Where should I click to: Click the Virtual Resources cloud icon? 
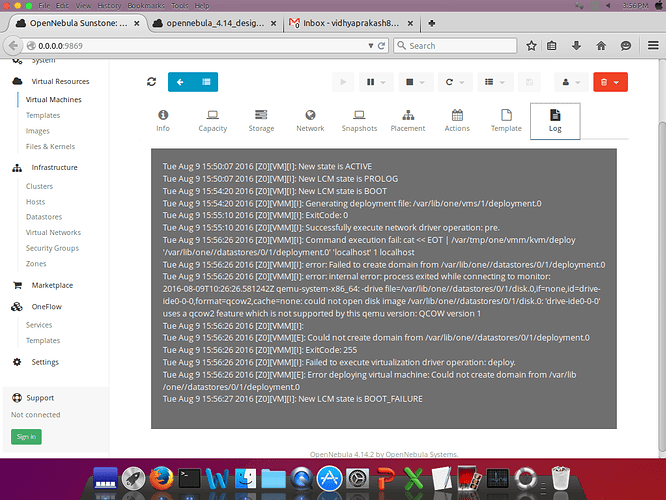pos(17,81)
